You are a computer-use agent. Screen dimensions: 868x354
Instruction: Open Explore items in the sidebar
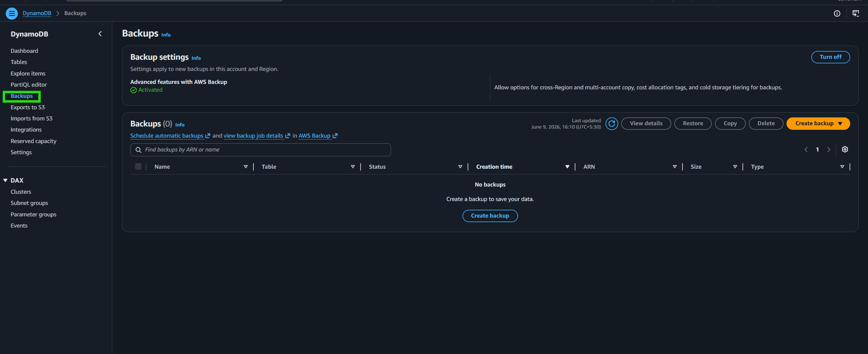(x=28, y=74)
